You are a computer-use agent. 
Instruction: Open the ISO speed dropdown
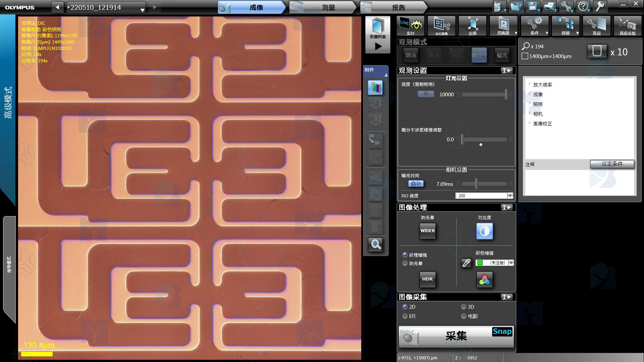[x=510, y=196]
